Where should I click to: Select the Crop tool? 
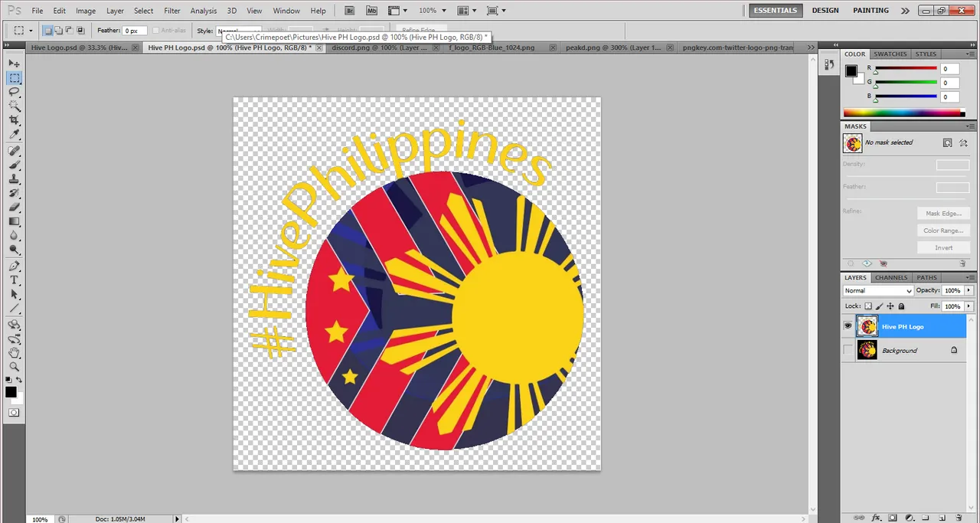pos(14,121)
